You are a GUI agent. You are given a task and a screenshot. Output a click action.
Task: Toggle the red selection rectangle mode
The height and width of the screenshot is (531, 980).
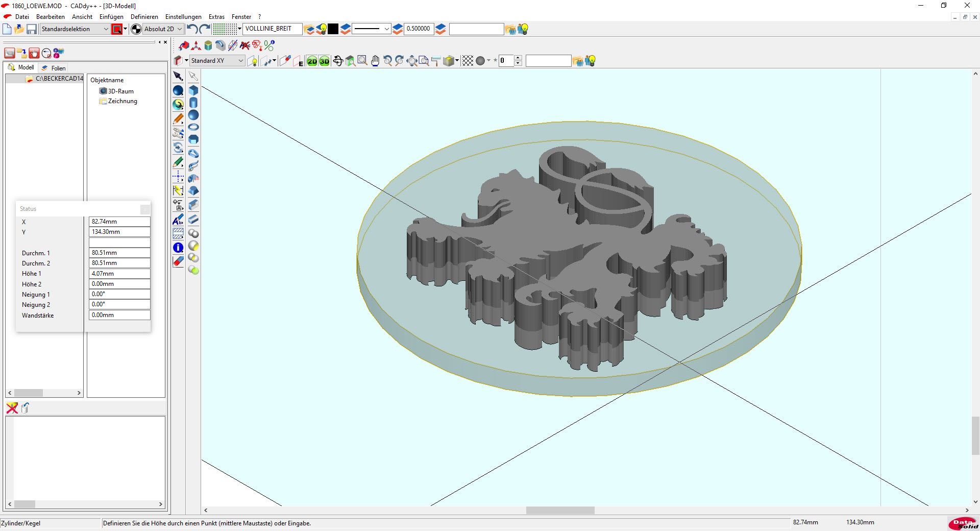click(x=117, y=29)
